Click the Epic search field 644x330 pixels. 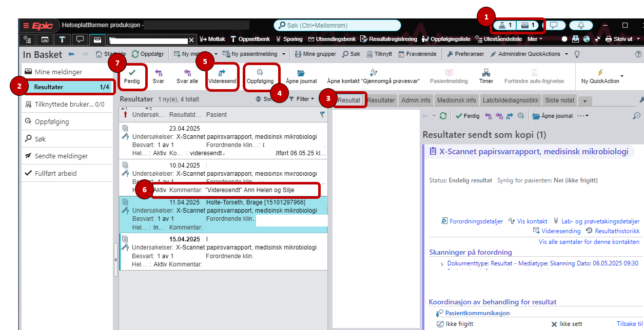tap(338, 25)
